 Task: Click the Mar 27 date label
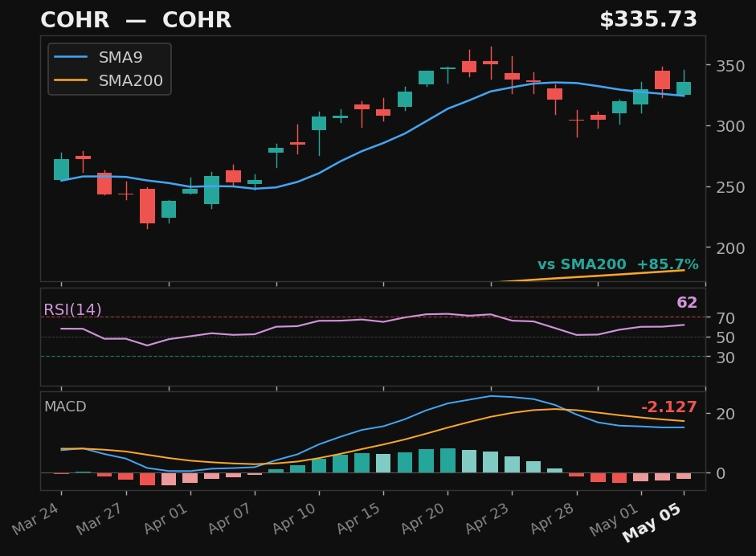(100, 517)
